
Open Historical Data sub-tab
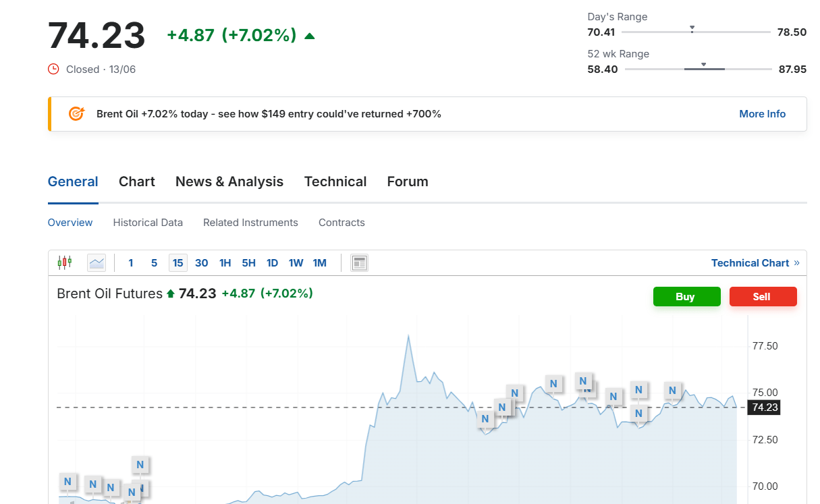point(148,223)
